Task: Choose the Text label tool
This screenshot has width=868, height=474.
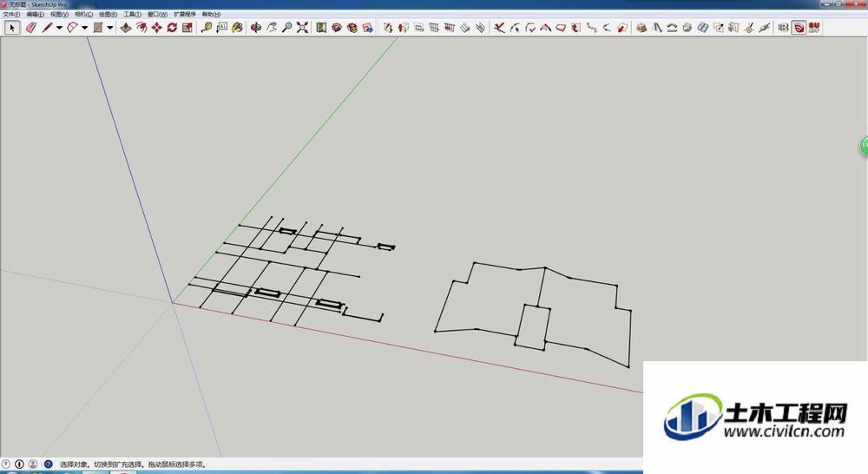Action: (222, 27)
